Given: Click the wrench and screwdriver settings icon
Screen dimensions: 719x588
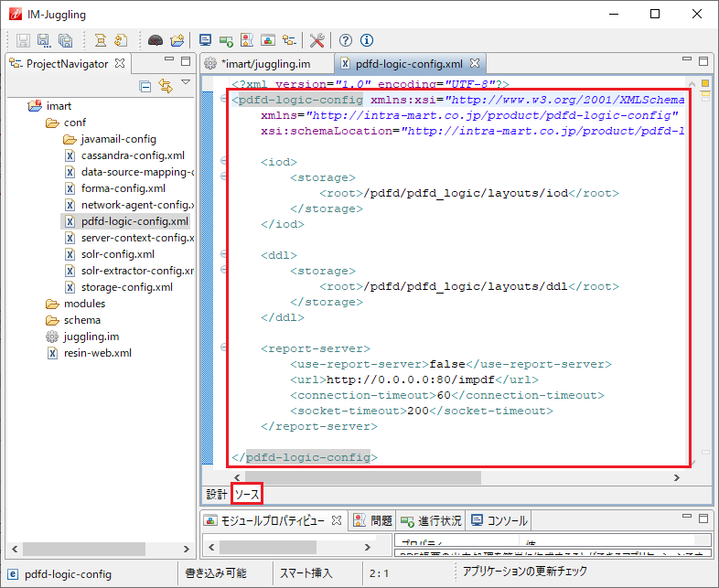Looking at the screenshot, I should click(x=317, y=40).
